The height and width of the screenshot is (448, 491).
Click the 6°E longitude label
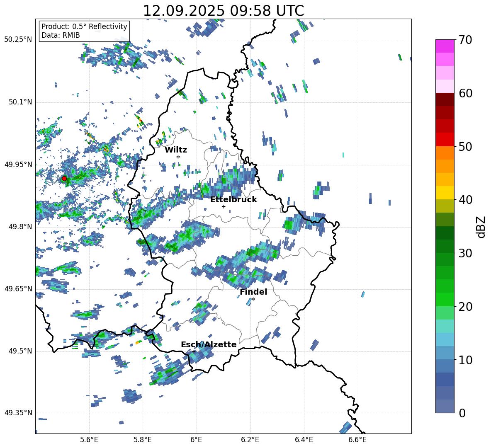coord(196,440)
